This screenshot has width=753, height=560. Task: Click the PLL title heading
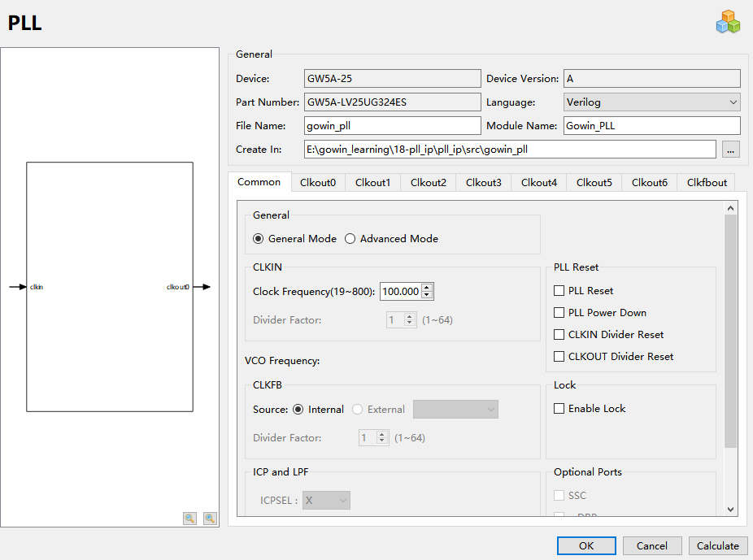(24, 23)
